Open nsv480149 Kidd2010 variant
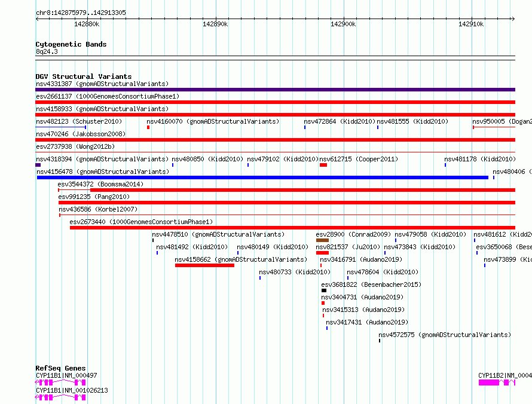This screenshot has height=404, width=532. pyautogui.click(x=273, y=247)
